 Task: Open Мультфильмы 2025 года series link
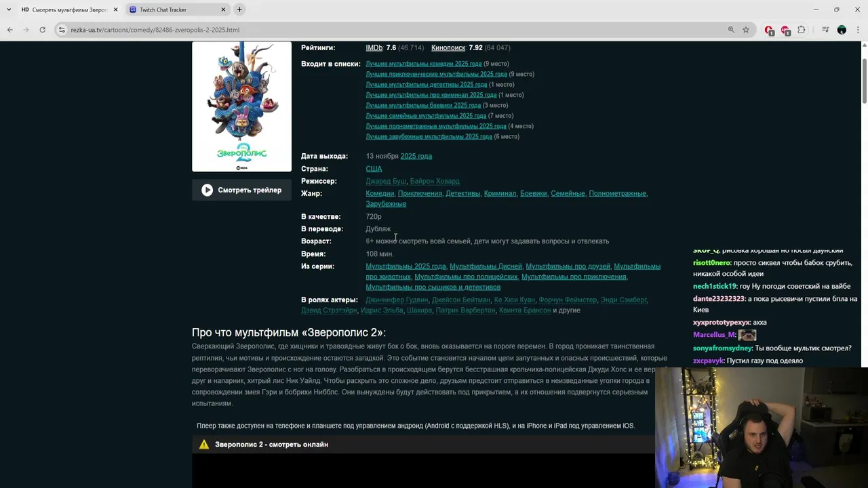click(x=406, y=266)
